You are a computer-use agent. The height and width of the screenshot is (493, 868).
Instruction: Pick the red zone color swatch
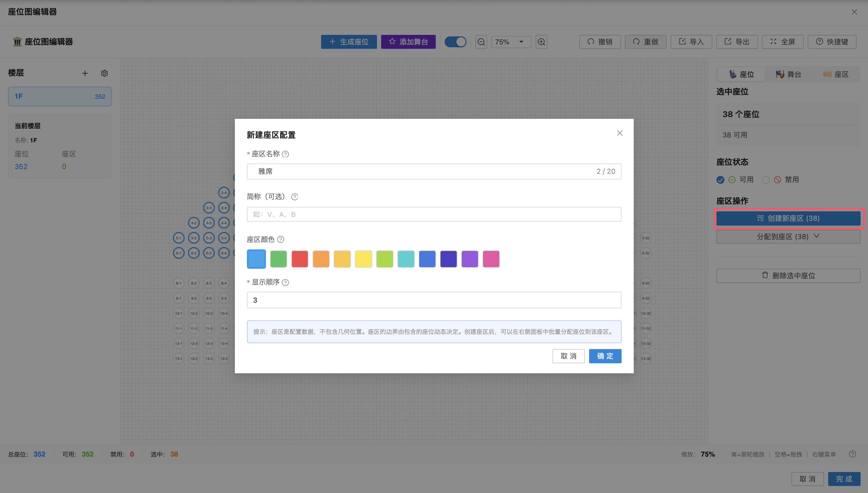[x=300, y=259]
